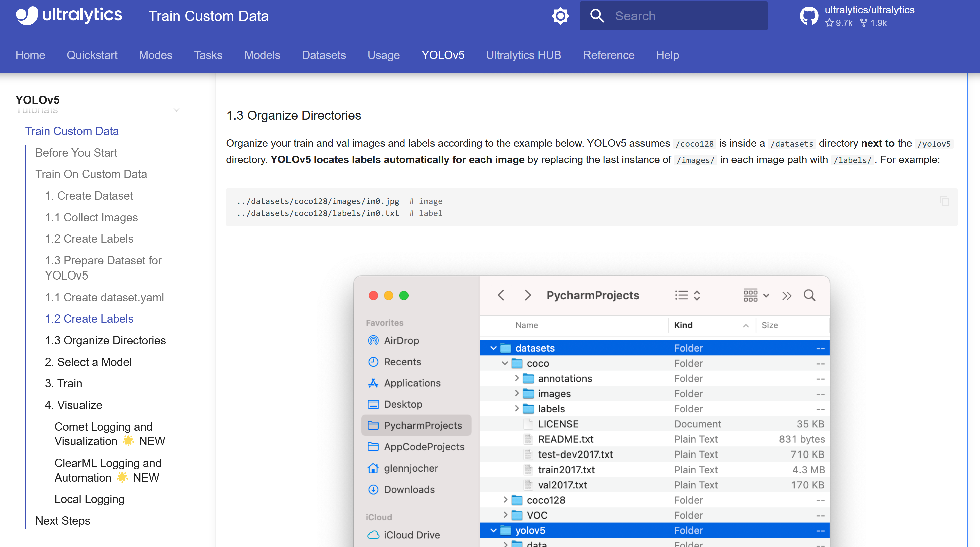Jump to 1.3 Prepare Dataset for YOLOv5
Screen dimensions: 980x547
click(x=103, y=268)
